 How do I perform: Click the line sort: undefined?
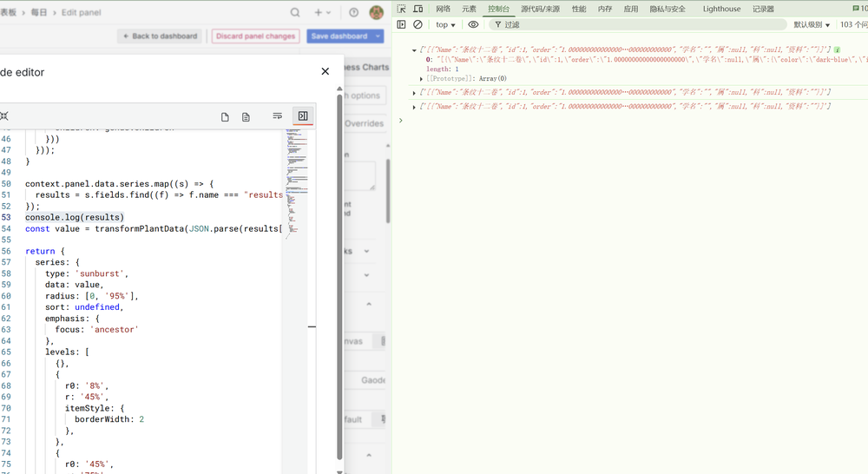pyautogui.click(x=84, y=306)
